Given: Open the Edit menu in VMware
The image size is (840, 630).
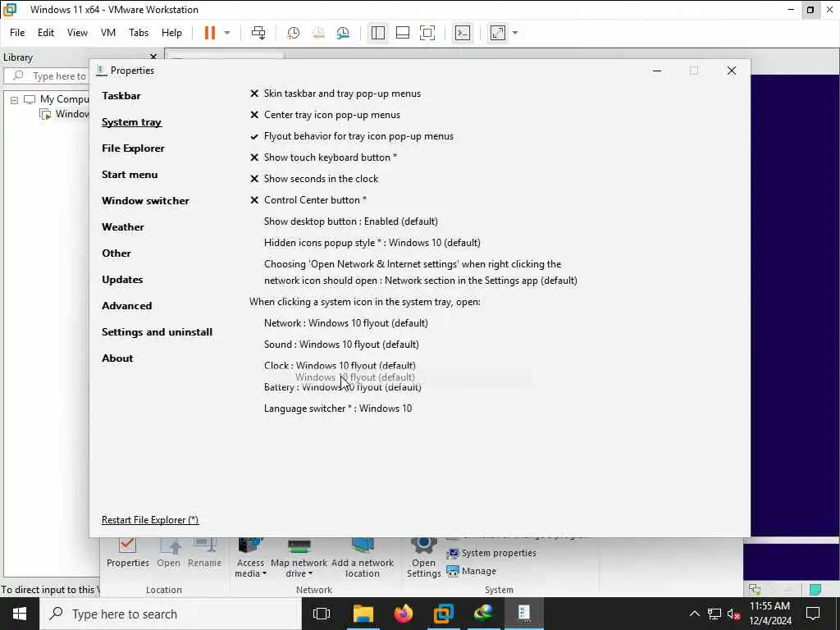Looking at the screenshot, I should tap(46, 33).
